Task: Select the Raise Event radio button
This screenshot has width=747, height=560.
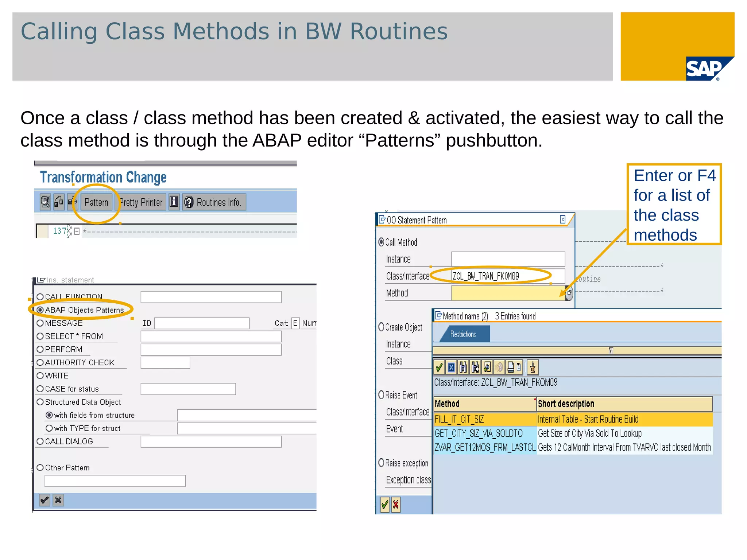Action: (x=381, y=395)
